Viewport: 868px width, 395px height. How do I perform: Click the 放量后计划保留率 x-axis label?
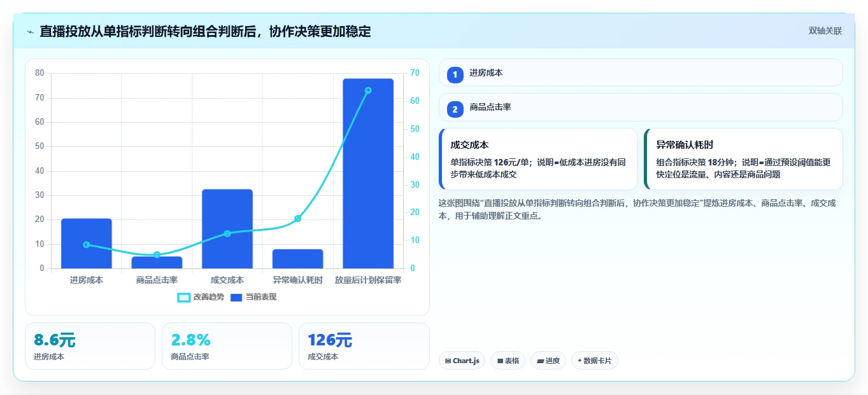(368, 281)
